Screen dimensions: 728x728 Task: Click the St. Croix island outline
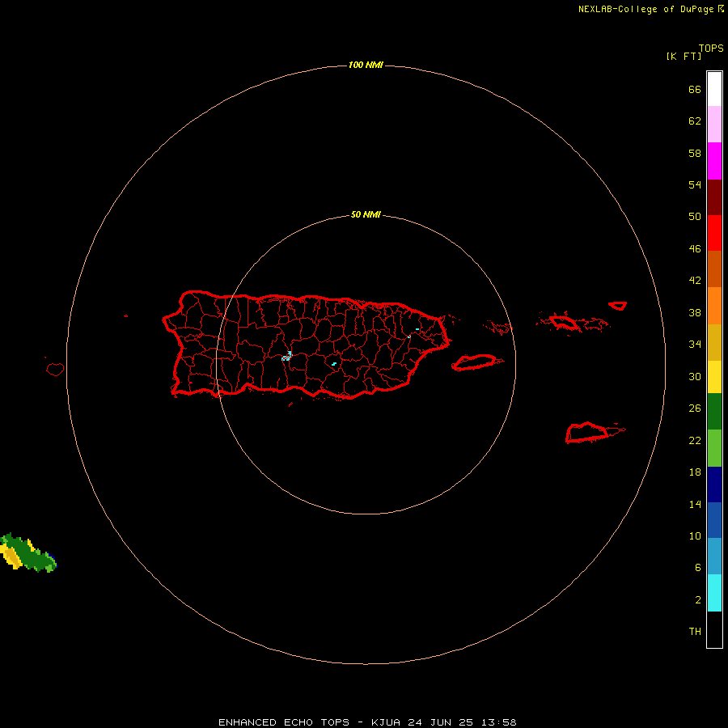click(x=587, y=432)
